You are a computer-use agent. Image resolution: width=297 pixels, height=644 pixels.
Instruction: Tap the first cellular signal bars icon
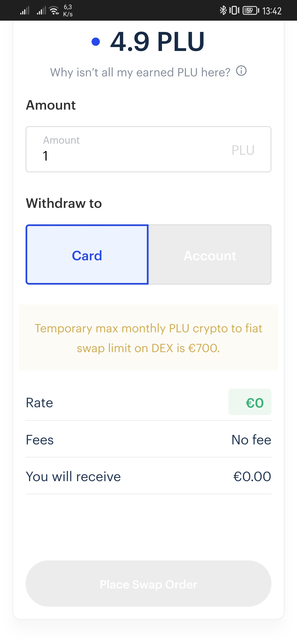pyautogui.click(x=25, y=11)
